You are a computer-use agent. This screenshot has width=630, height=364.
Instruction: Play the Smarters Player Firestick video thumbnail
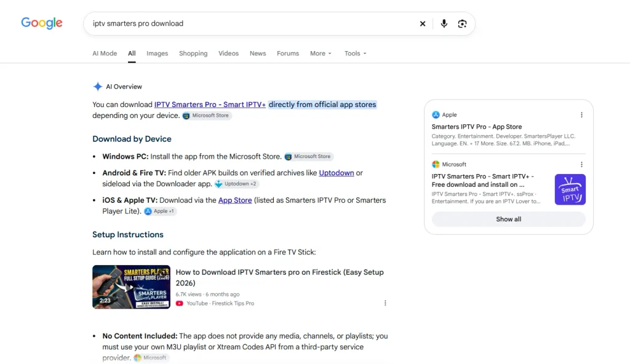(132, 287)
